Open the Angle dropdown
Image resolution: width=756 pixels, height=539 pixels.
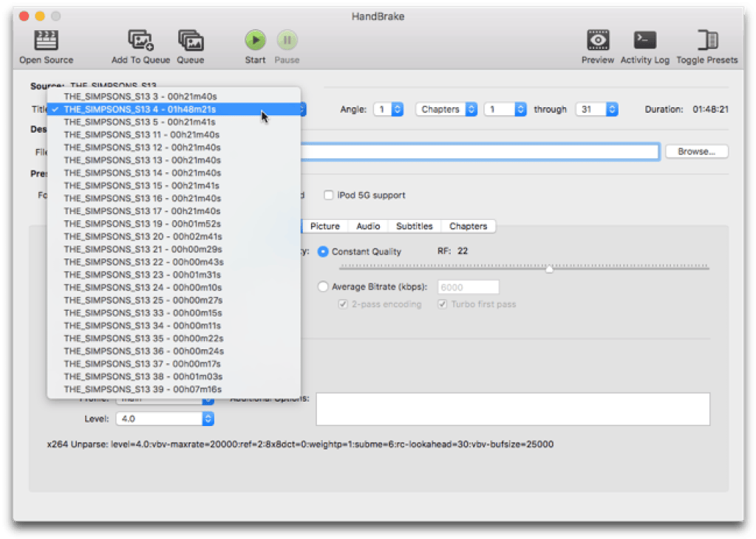(x=389, y=109)
